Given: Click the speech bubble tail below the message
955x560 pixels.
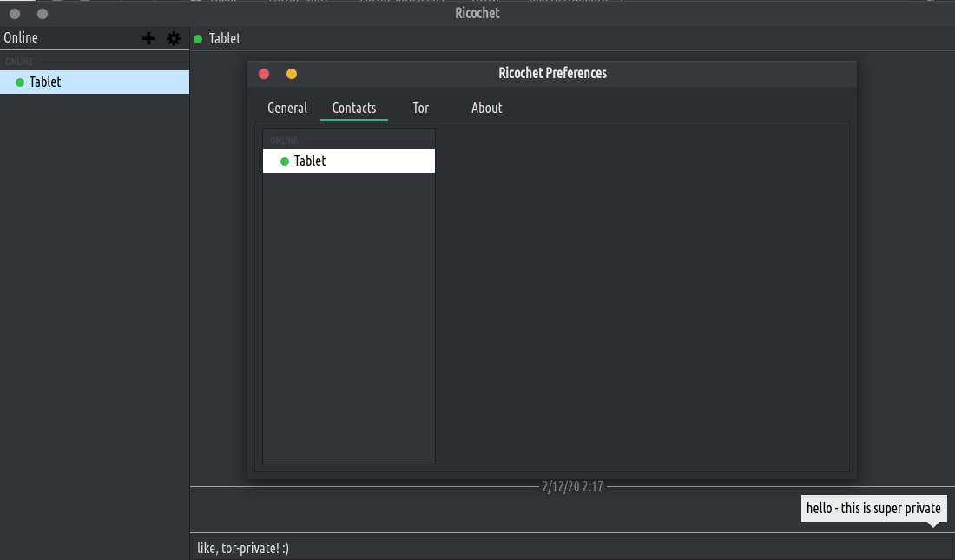Looking at the screenshot, I should coord(932,524).
